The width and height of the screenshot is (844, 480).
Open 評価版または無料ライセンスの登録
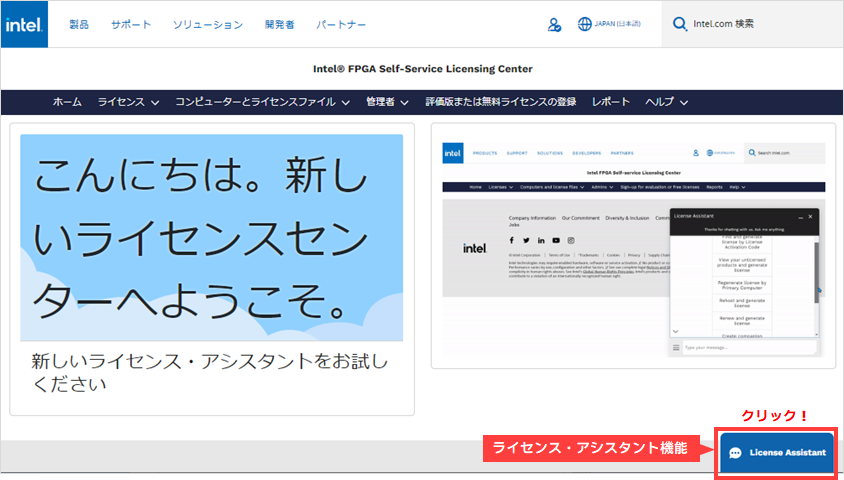(501, 102)
